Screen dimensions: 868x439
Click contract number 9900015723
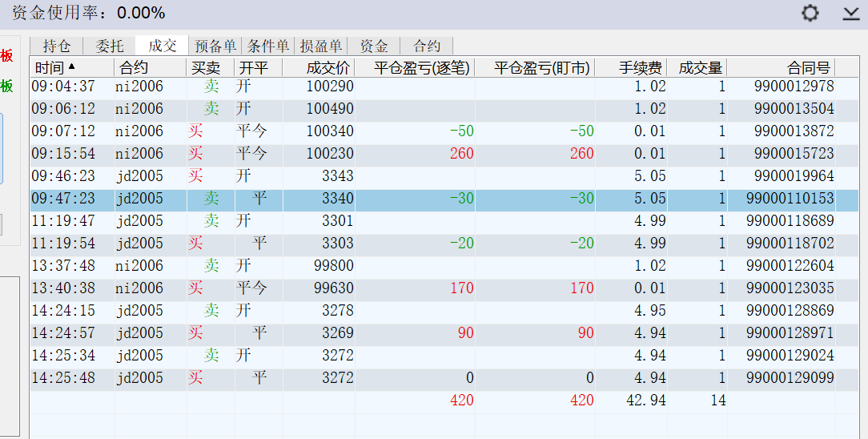794,153
